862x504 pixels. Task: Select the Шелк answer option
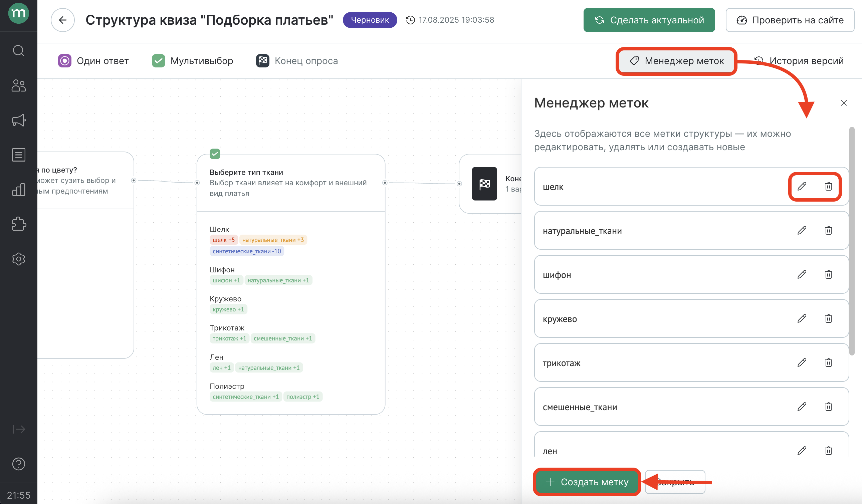point(219,229)
